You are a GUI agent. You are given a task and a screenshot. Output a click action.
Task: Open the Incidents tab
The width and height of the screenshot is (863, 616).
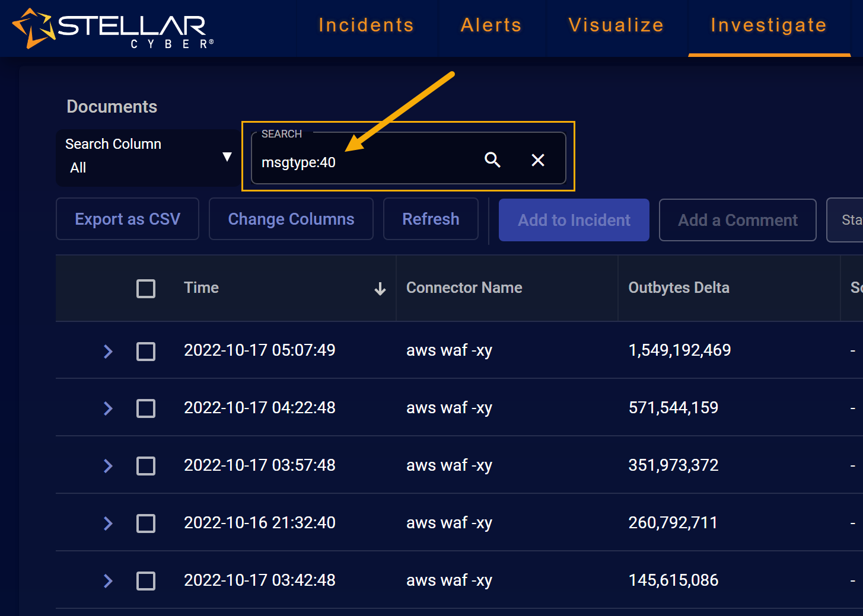pos(366,25)
